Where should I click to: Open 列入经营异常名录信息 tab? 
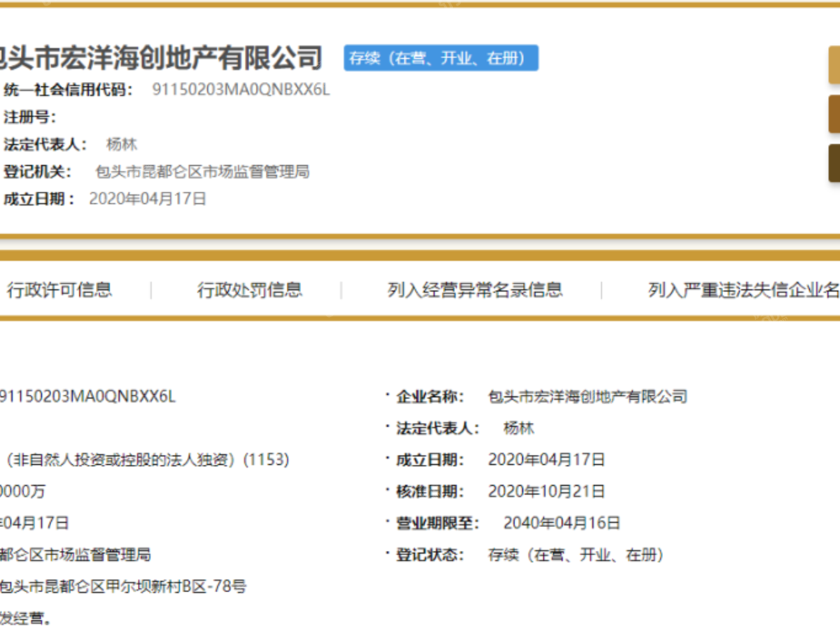[475, 290]
